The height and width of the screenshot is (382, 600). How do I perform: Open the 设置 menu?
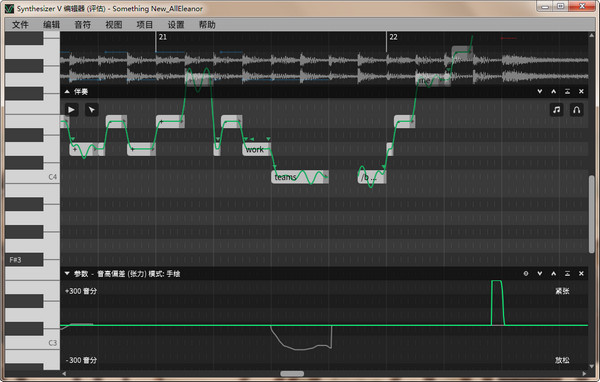[176, 25]
